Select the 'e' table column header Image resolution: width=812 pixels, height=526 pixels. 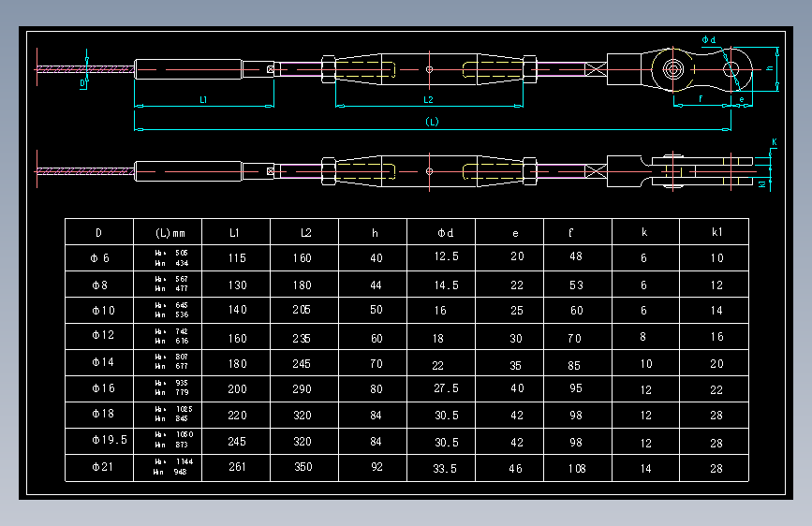(515, 233)
